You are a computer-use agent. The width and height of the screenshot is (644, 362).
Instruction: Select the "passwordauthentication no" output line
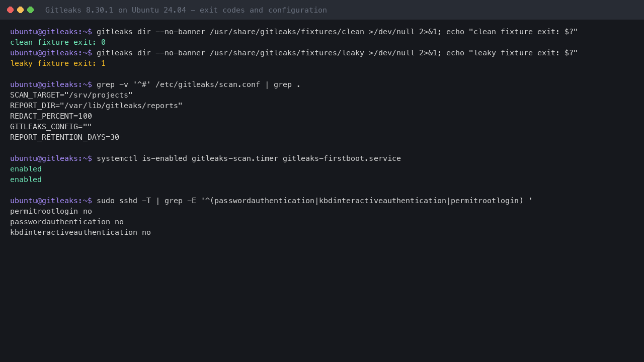pyautogui.click(x=67, y=222)
